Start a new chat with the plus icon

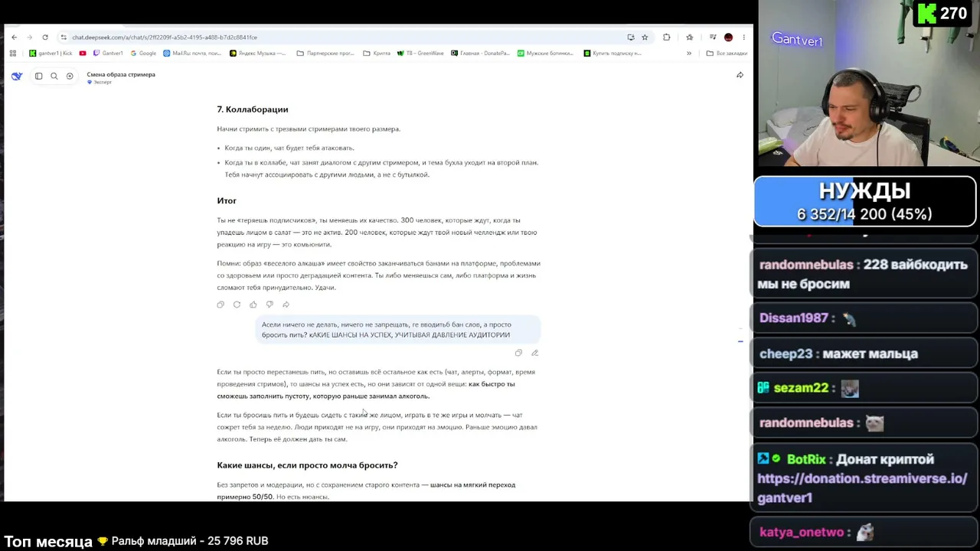pyautogui.click(x=70, y=76)
